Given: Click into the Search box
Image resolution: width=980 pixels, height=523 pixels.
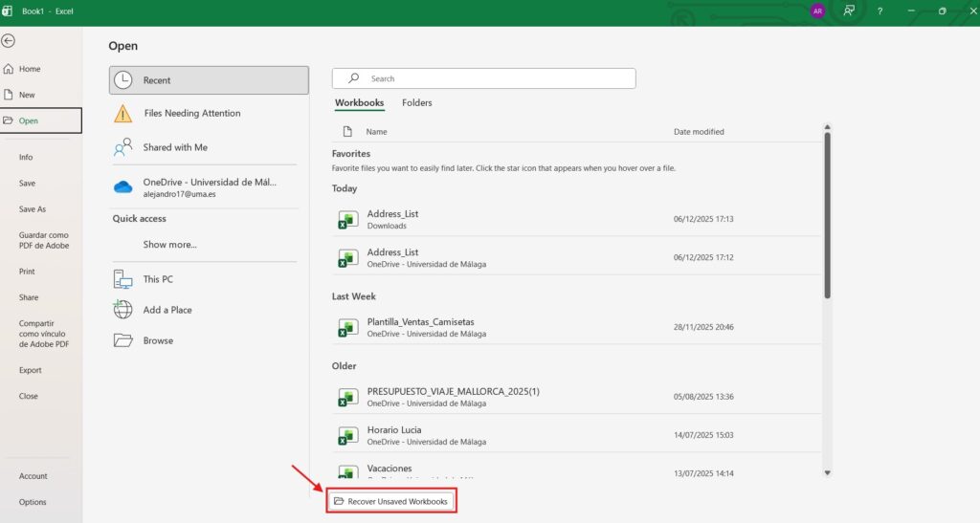Looking at the screenshot, I should coord(483,78).
